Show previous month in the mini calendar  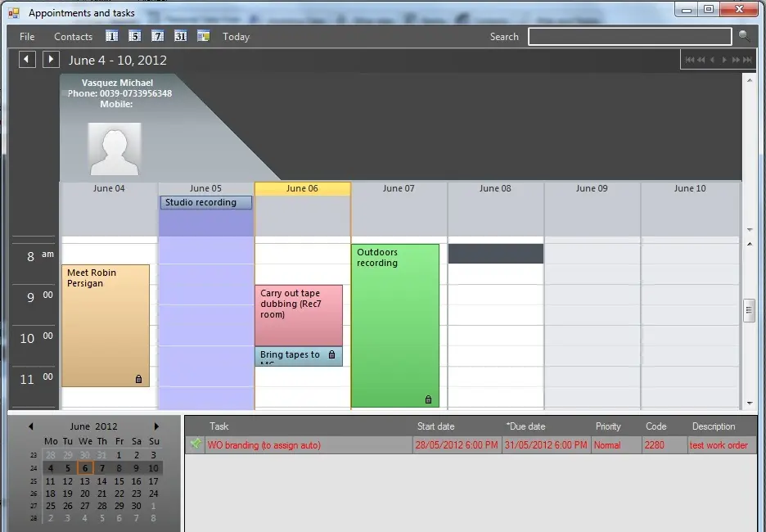(31, 426)
